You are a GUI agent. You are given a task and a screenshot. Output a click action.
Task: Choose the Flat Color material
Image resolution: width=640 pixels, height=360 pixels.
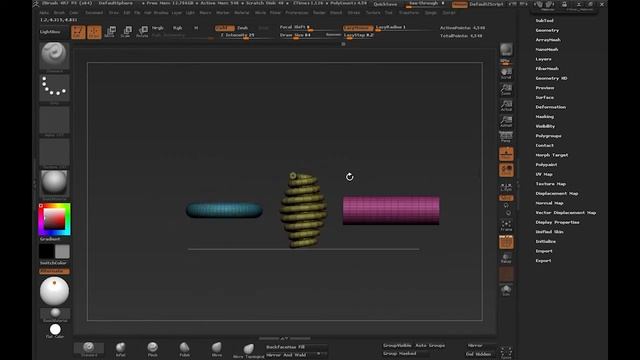pos(55,330)
